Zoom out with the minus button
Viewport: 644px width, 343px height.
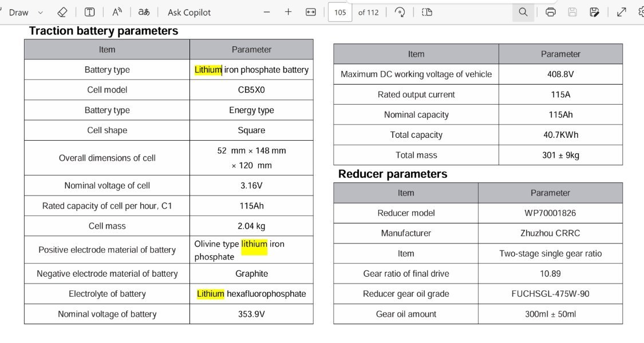point(267,13)
